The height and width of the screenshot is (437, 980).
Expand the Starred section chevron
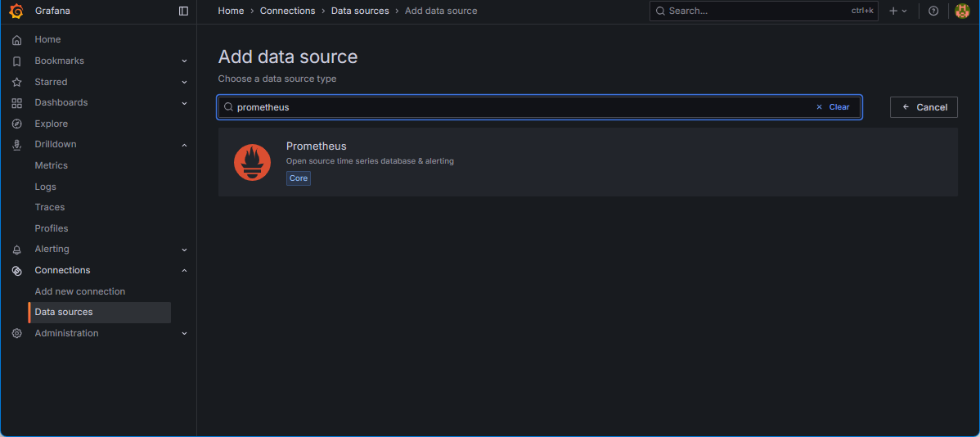[x=184, y=82]
